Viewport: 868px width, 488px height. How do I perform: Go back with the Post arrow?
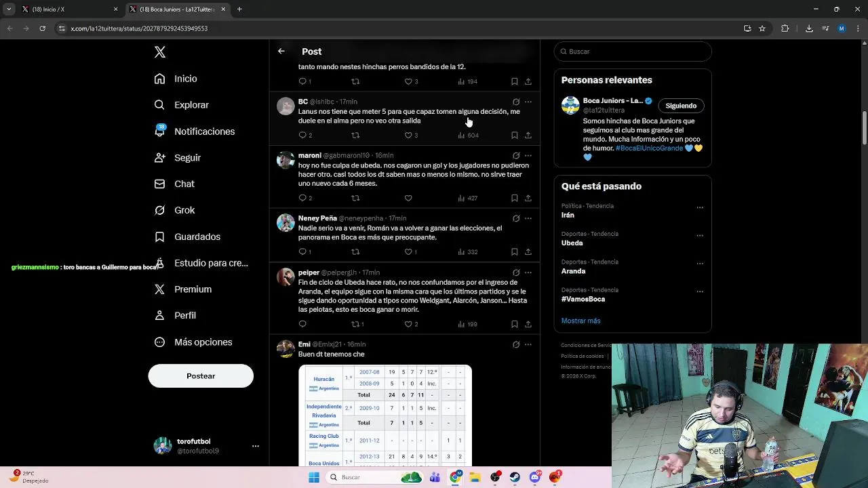tap(281, 52)
